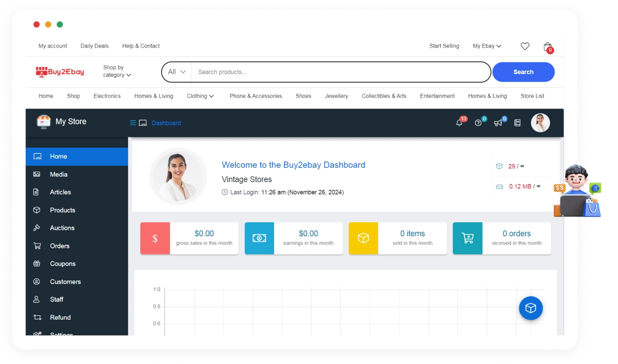Screen dimensions: 618x364
Task: Open the notification bell with 13 badge
Action: [459, 123]
